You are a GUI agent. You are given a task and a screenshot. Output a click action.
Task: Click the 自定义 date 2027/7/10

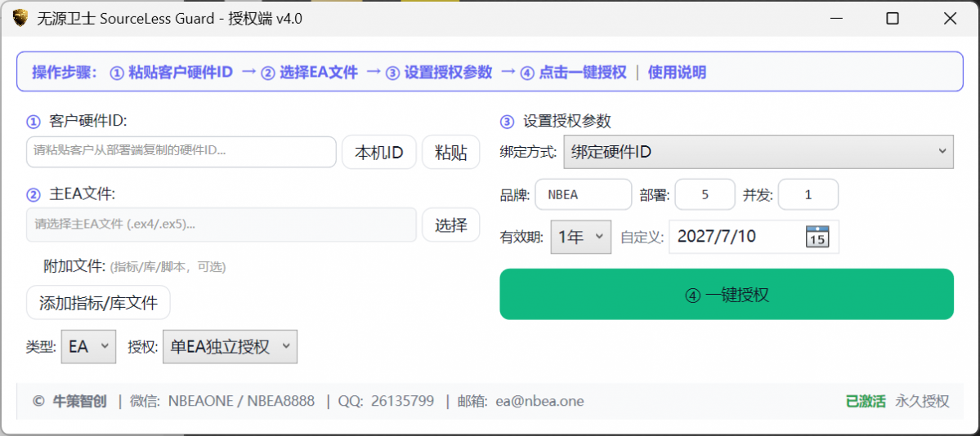pyautogui.click(x=717, y=237)
